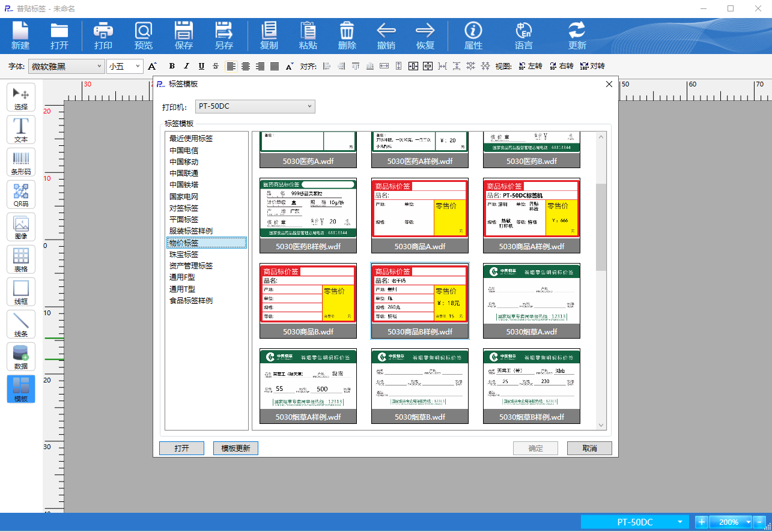
Task: Select the 5030商品B.wdf template thumbnail
Action: [x=308, y=300]
